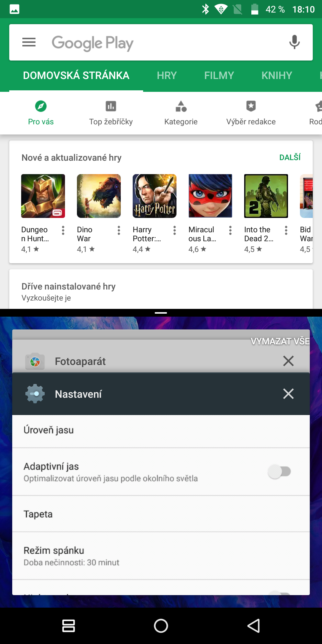The width and height of the screenshot is (322, 644).
Task: Tap the Back navigation button
Action: pyautogui.click(x=253, y=626)
